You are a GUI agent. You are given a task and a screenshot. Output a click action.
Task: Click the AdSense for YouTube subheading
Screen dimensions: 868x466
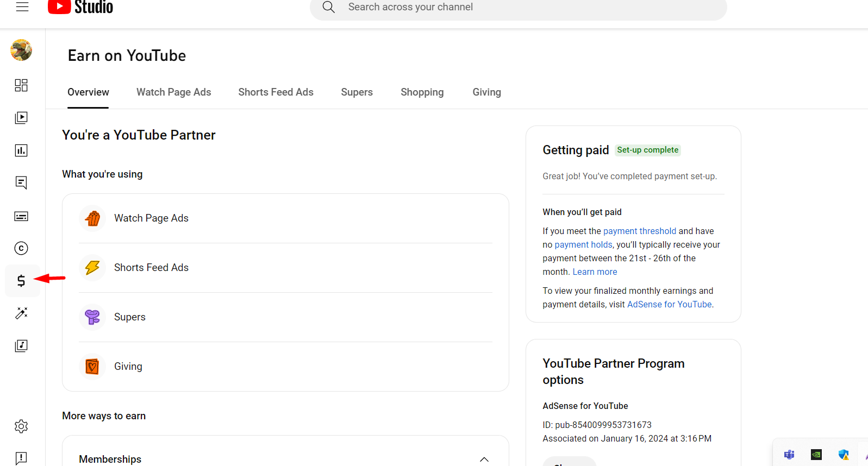pos(585,406)
